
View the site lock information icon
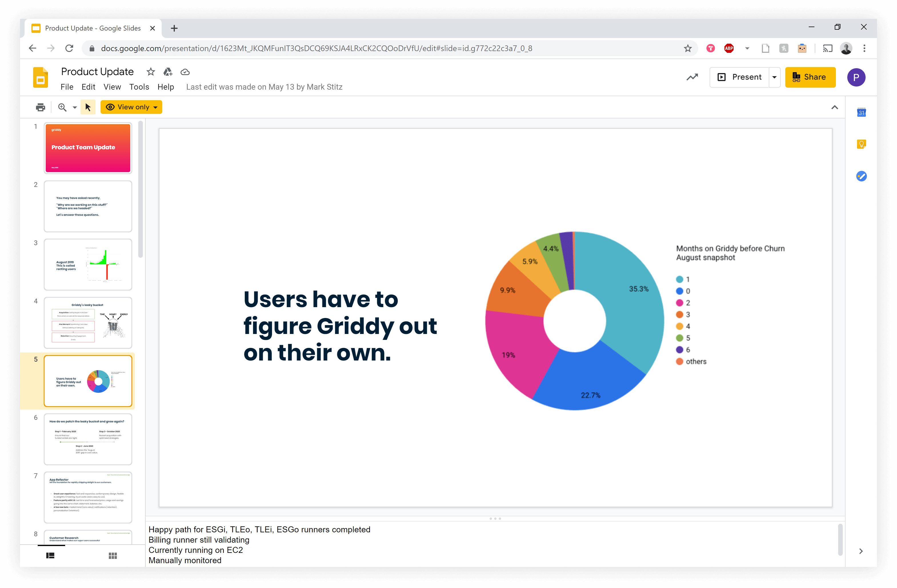pyautogui.click(x=92, y=48)
